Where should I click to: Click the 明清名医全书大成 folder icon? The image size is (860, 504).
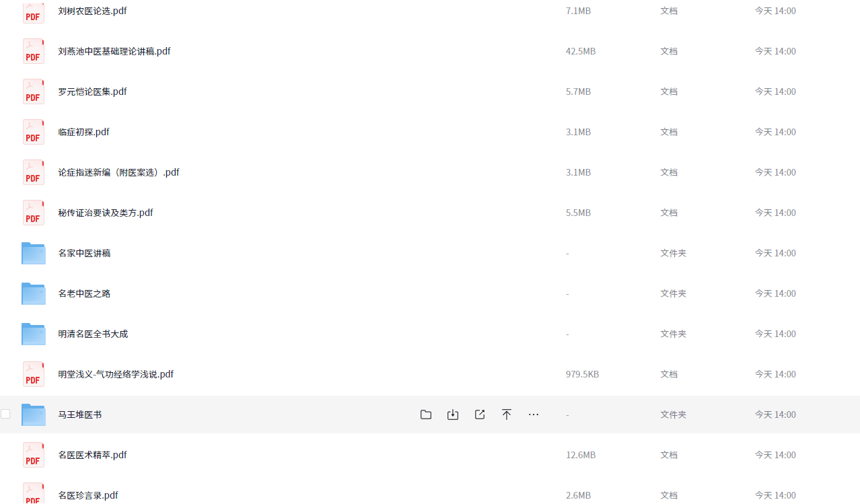(x=34, y=334)
